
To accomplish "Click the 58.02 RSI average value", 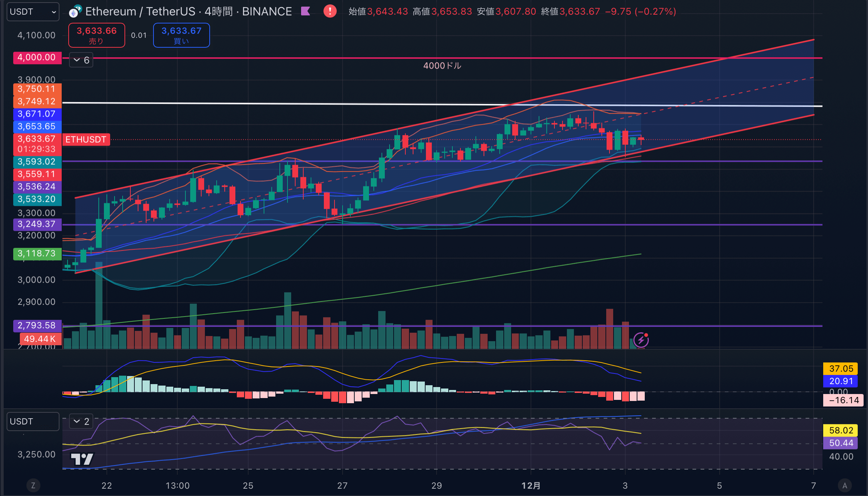I will pyautogui.click(x=840, y=430).
